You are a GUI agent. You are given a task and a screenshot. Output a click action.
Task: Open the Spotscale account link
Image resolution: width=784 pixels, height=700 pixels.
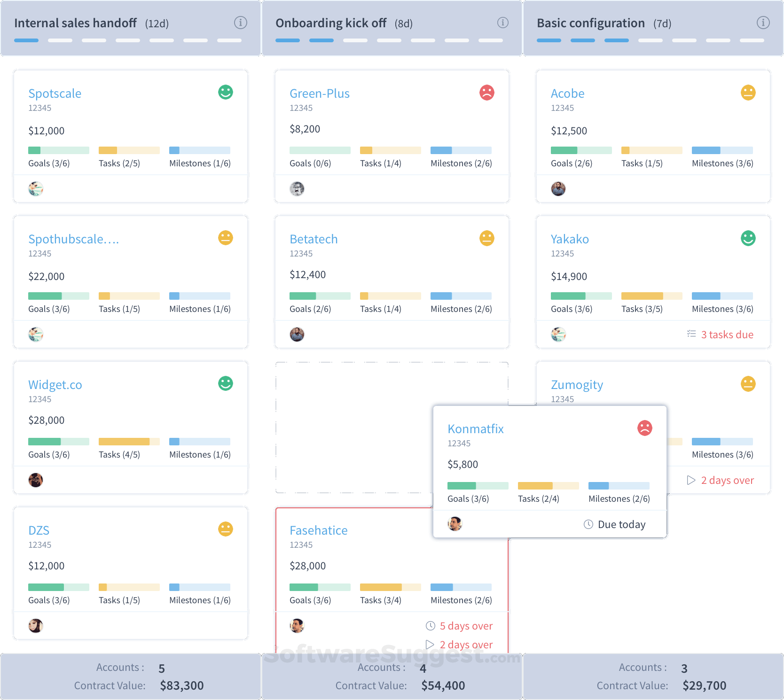55,93
